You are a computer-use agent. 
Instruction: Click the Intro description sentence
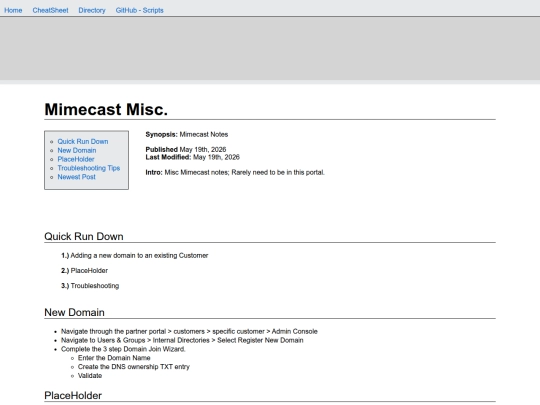235,172
